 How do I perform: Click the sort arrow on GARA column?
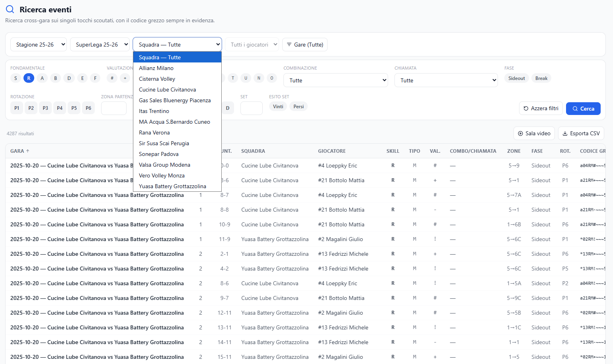click(x=27, y=151)
